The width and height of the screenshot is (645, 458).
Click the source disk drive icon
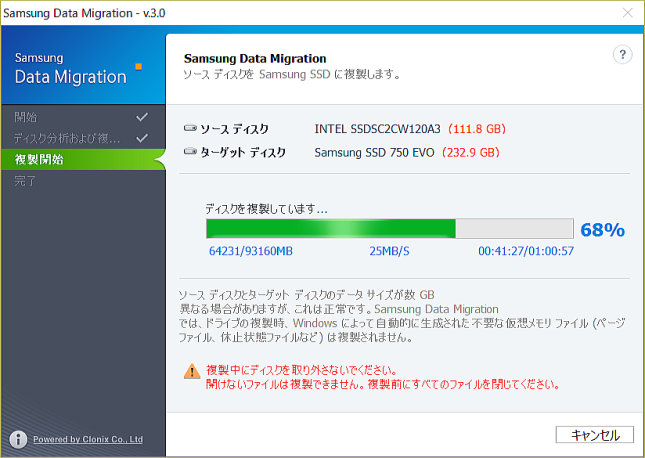point(190,130)
